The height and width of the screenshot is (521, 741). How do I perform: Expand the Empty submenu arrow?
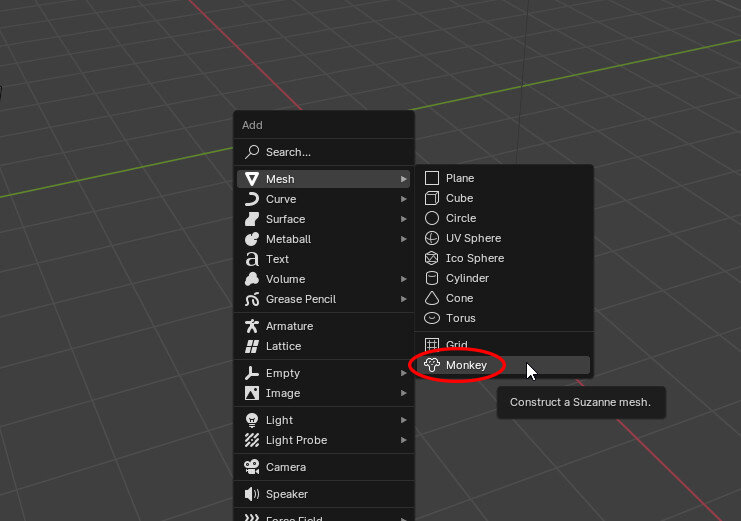pos(403,373)
